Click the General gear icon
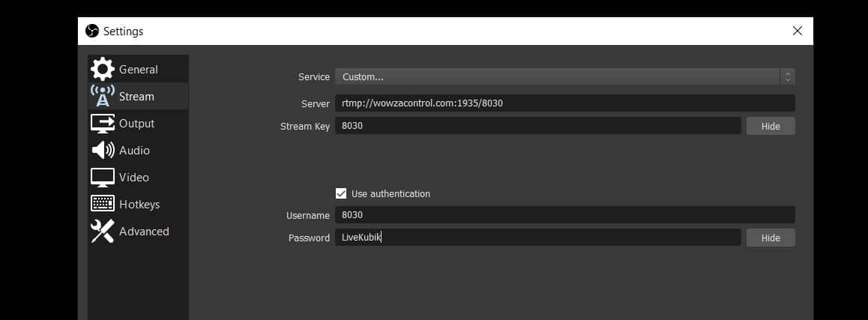 pyautogui.click(x=103, y=69)
